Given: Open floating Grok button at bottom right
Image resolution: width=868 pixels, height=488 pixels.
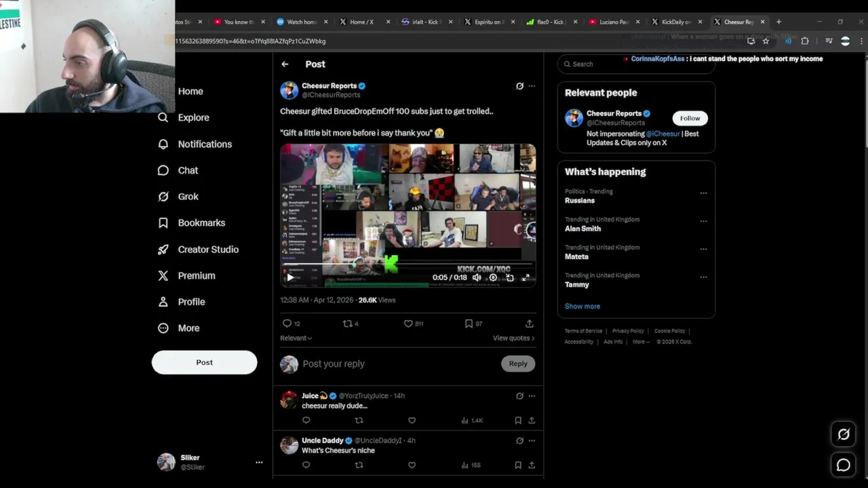Looking at the screenshot, I should coord(844,434).
